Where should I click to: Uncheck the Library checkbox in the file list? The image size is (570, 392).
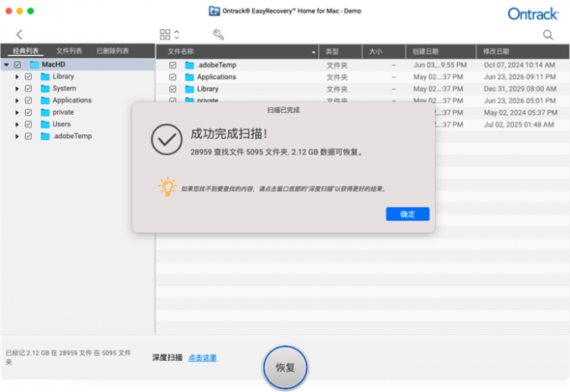[173, 89]
